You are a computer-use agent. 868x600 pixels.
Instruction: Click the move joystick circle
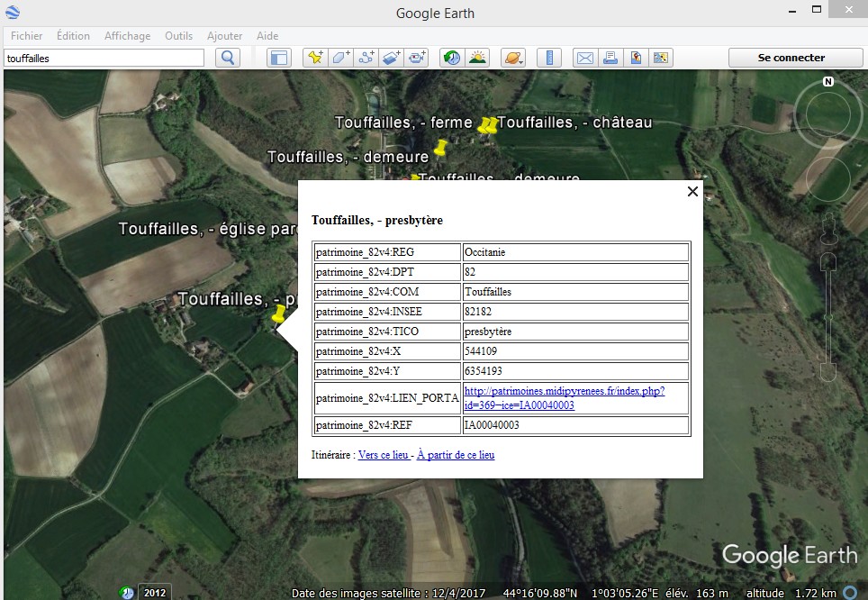tap(827, 178)
